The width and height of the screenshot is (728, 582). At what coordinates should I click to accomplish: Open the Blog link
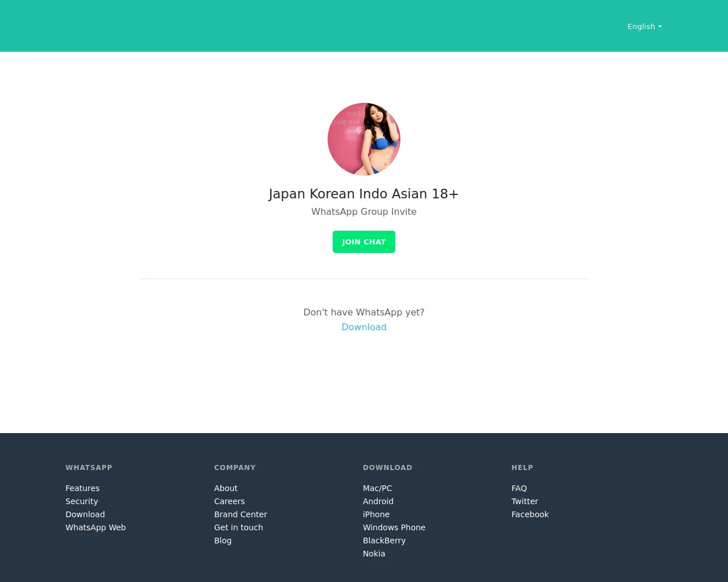(223, 541)
